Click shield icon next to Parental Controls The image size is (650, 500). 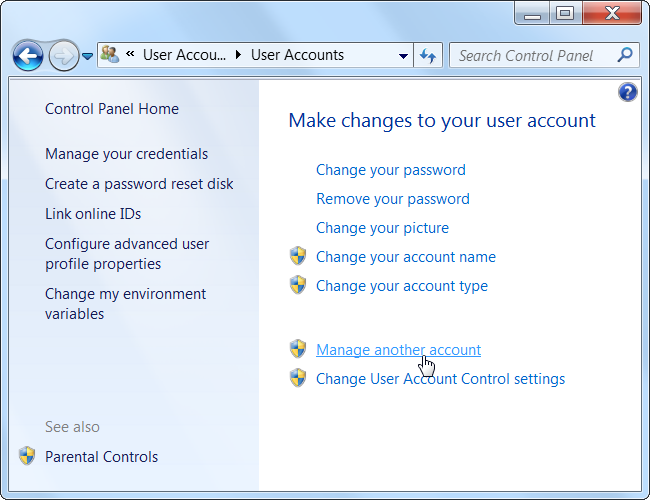pyautogui.click(x=27, y=457)
